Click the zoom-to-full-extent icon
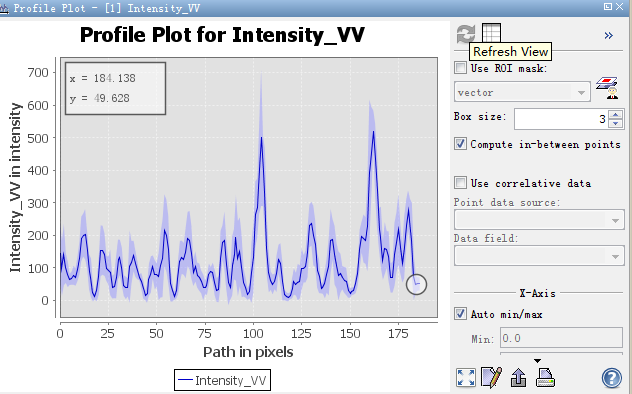 coord(466,378)
